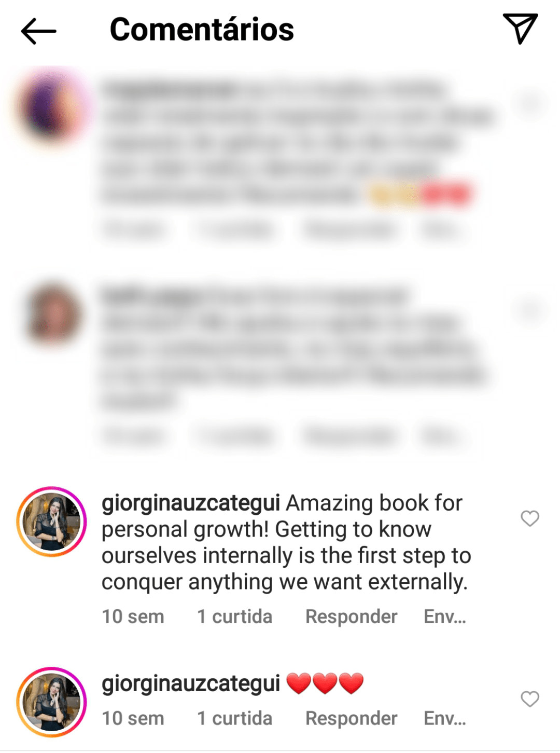Like the three red hearts comment
Viewport: 560px width, 753px height.
coord(530,699)
